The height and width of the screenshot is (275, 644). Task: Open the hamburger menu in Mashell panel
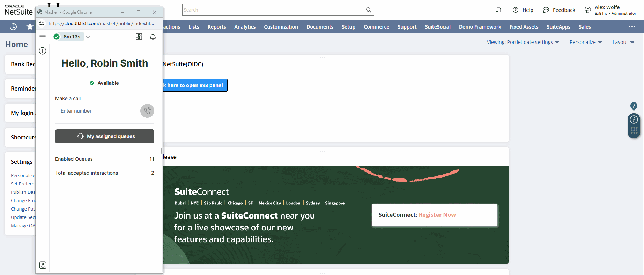click(43, 37)
